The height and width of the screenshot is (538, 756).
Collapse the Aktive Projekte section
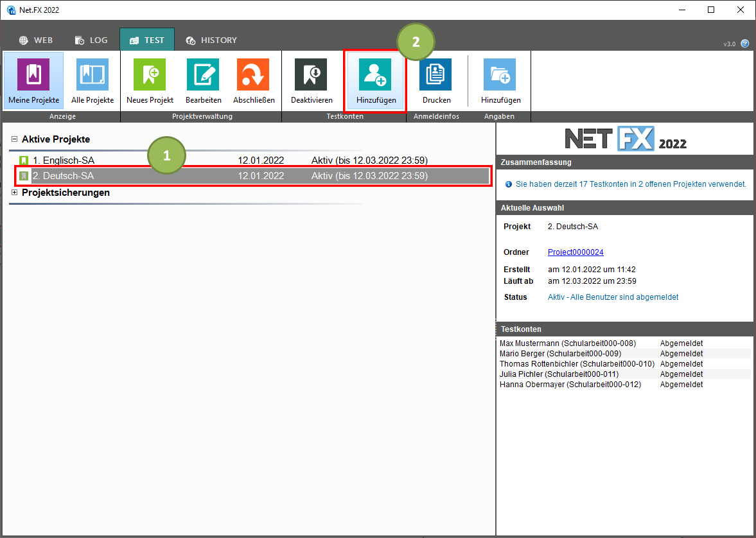point(15,139)
